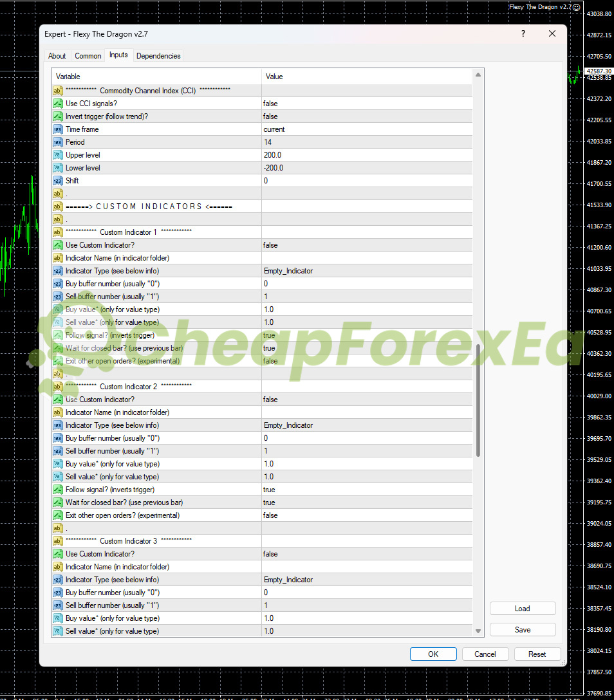This screenshot has height=700, width=614.
Task: Select the Invert trigger (follow trend)? label
Action: click(x=107, y=116)
